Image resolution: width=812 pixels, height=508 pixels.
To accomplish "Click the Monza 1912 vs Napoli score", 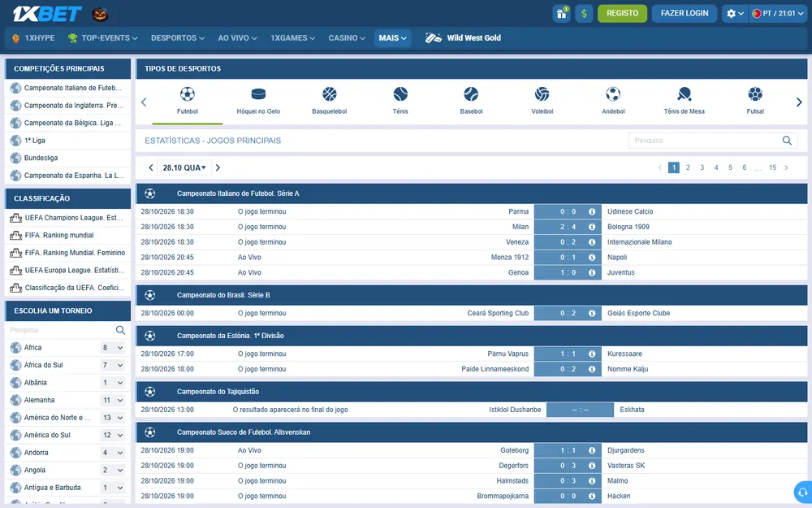I will tap(568, 257).
